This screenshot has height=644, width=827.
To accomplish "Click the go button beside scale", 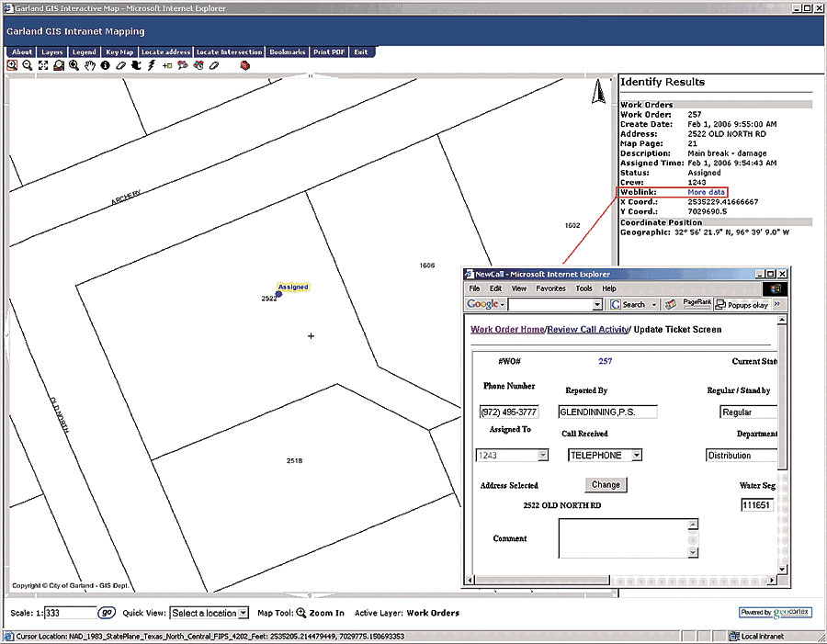I will (x=107, y=613).
